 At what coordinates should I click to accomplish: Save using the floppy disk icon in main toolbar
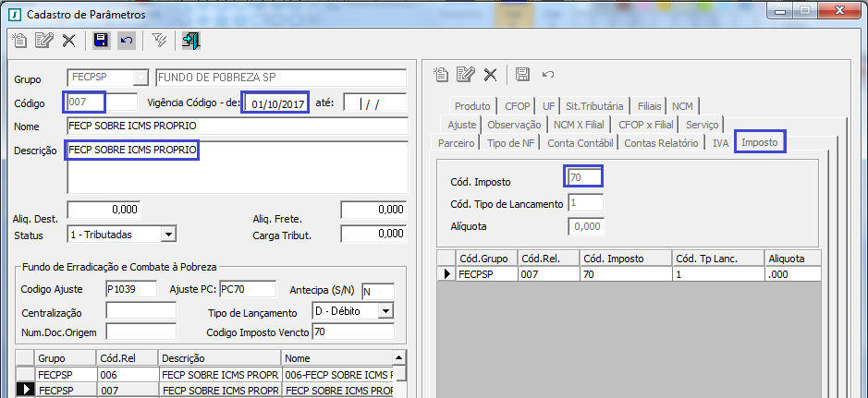101,41
